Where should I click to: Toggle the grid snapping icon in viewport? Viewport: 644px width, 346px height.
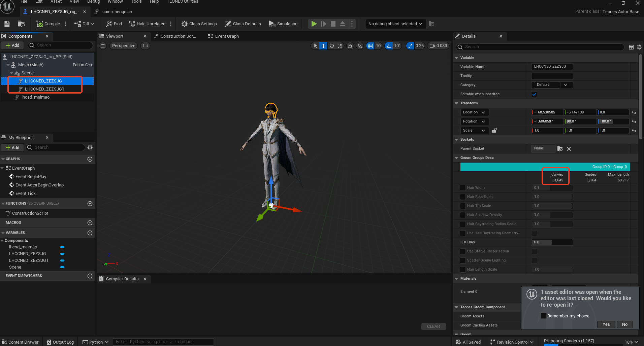click(x=370, y=46)
